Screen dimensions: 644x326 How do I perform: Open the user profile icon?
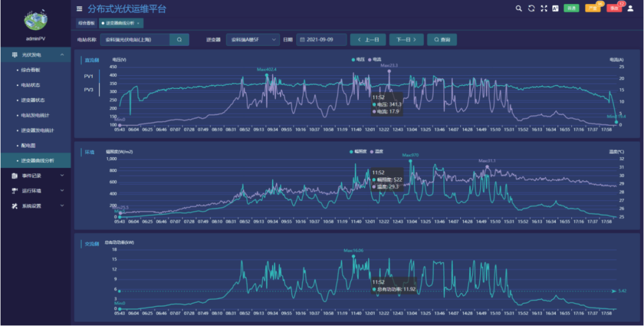(630, 8)
